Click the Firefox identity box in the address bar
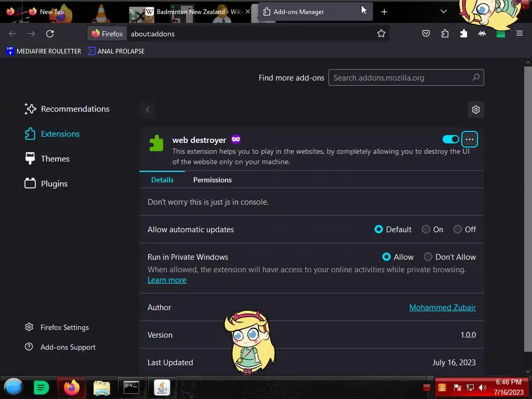This screenshot has height=399, width=532. click(x=107, y=34)
